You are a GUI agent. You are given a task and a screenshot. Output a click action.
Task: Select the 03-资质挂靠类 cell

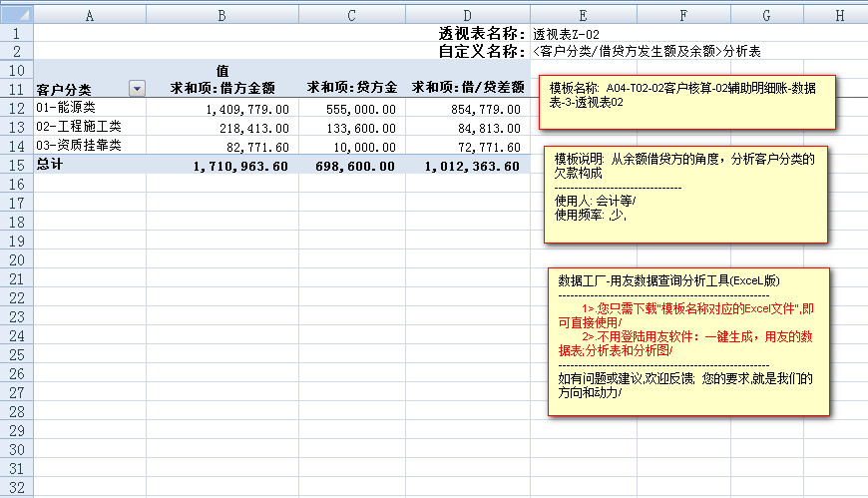pos(78,146)
